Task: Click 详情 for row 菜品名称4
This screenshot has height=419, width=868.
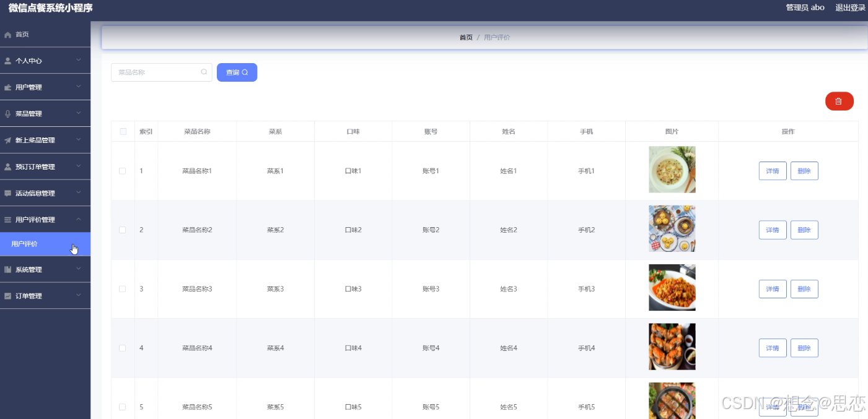Action: coord(773,348)
